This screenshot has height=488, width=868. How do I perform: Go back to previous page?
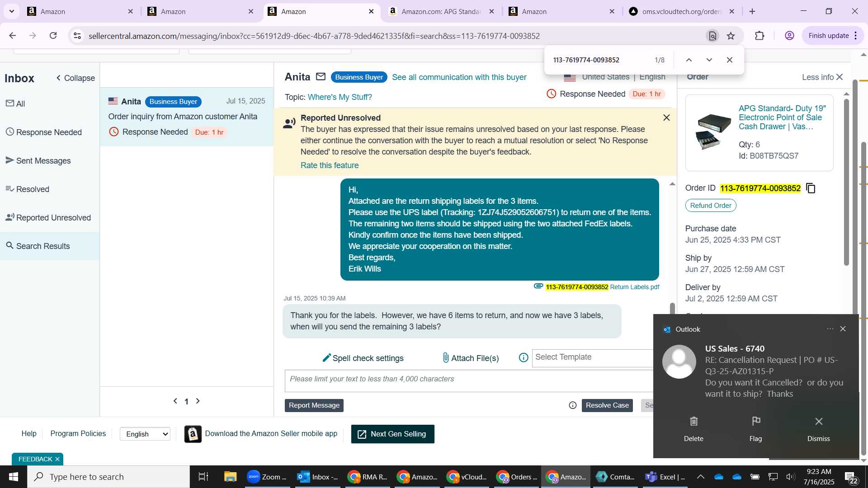13,36
